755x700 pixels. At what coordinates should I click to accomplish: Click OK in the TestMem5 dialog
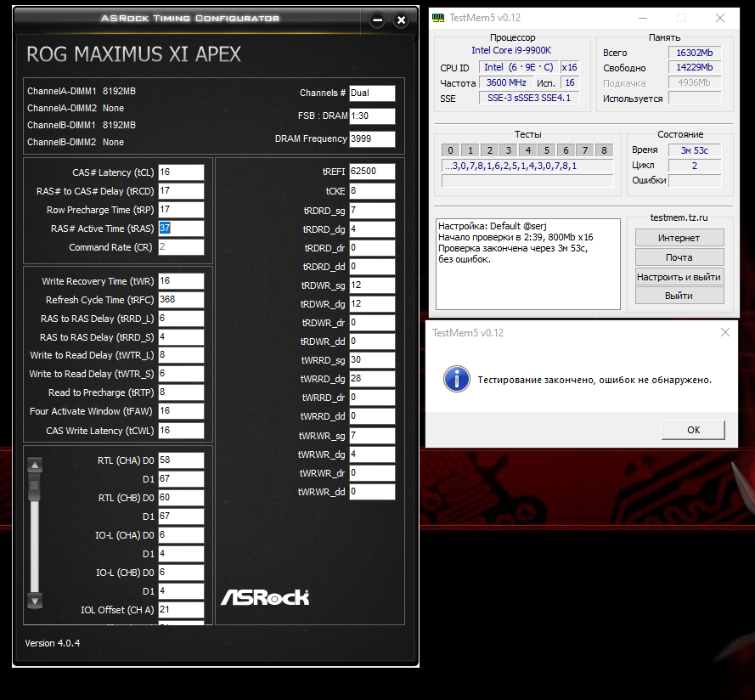point(693,430)
